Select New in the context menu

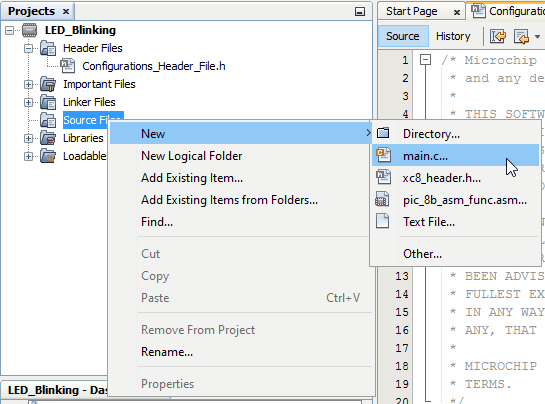coord(241,134)
